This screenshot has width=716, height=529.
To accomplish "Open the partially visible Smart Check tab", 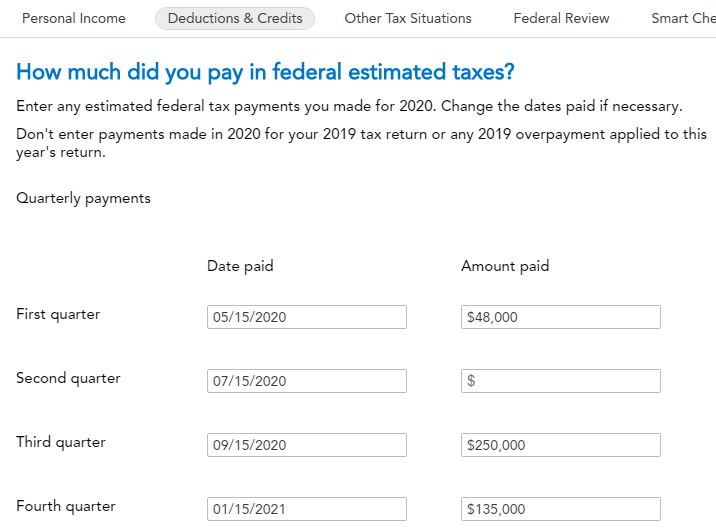I will click(x=683, y=18).
